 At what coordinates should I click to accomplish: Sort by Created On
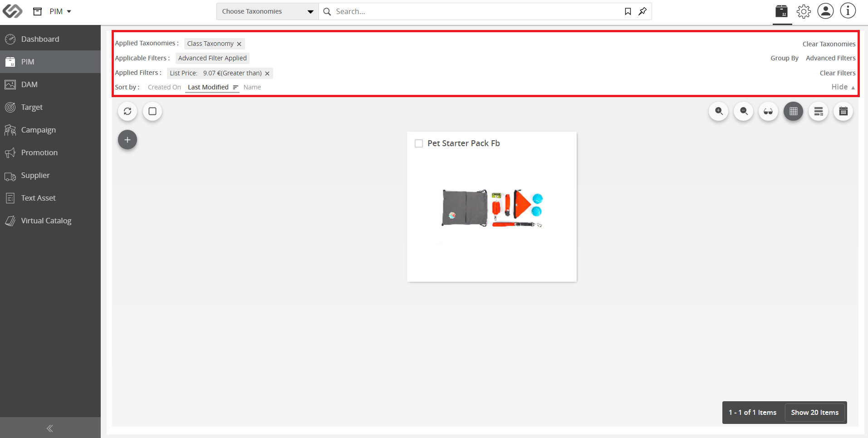(x=164, y=87)
